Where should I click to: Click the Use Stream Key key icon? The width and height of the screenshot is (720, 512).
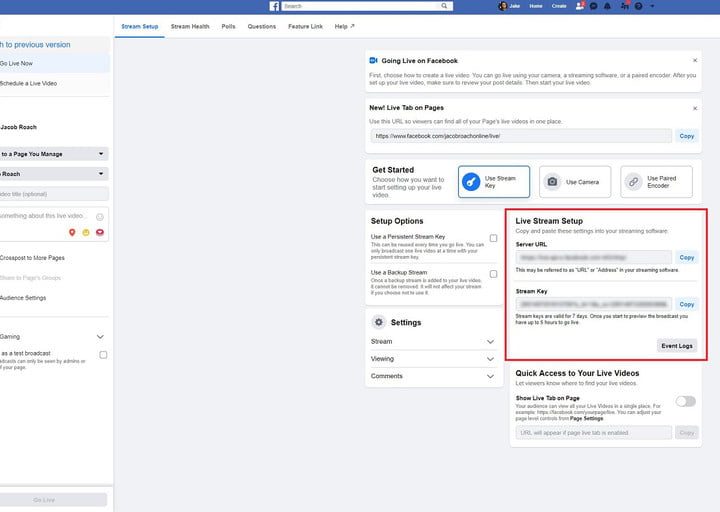pyautogui.click(x=471, y=182)
